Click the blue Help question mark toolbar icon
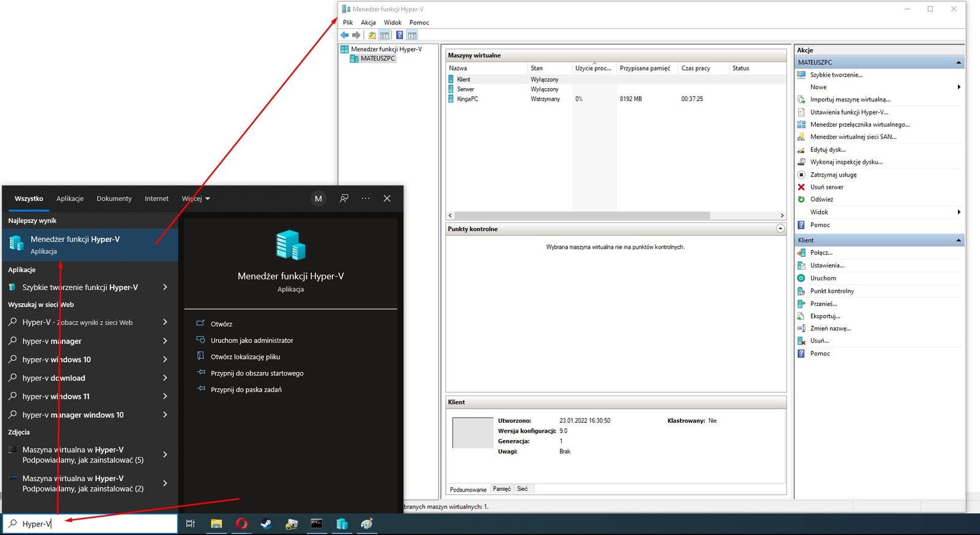 point(399,35)
